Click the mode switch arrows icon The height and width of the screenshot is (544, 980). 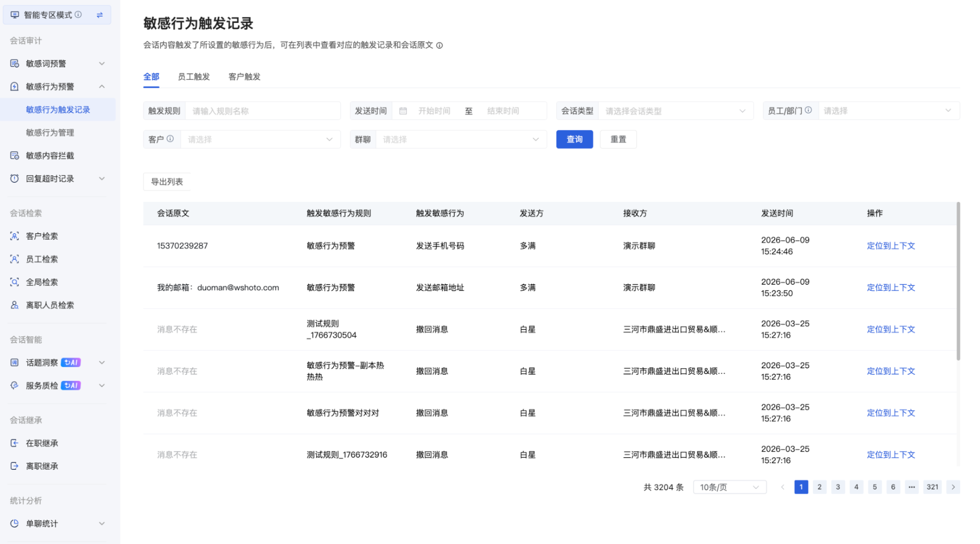[100, 15]
